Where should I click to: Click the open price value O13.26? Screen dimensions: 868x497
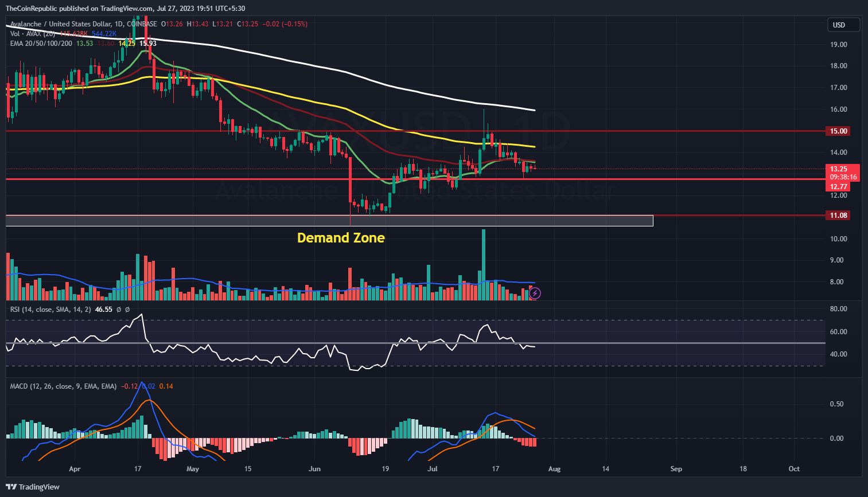point(172,24)
